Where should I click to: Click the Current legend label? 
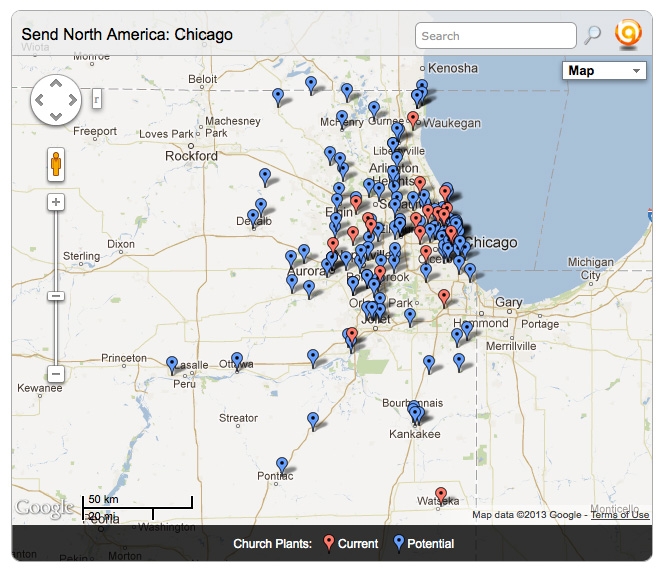(x=358, y=543)
